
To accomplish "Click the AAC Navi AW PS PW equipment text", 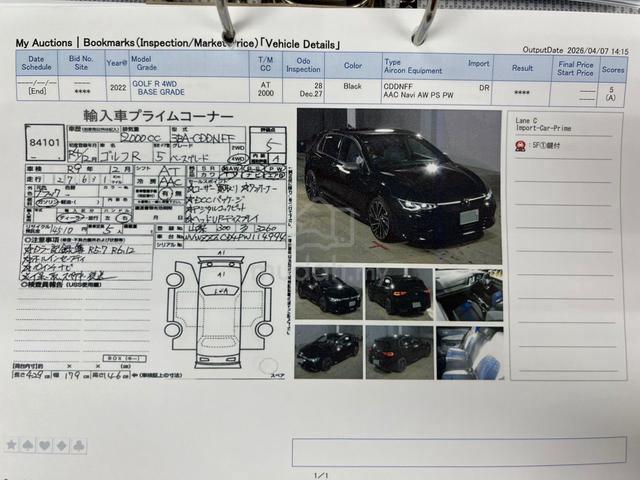I will pyautogui.click(x=418, y=95).
